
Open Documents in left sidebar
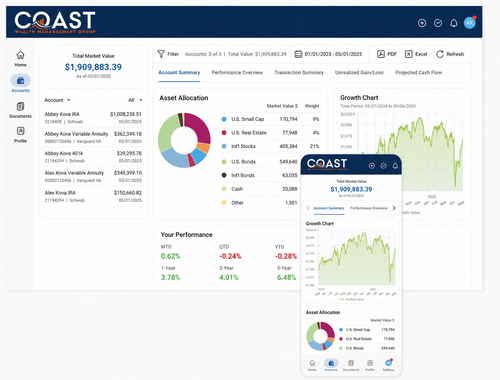click(20, 110)
